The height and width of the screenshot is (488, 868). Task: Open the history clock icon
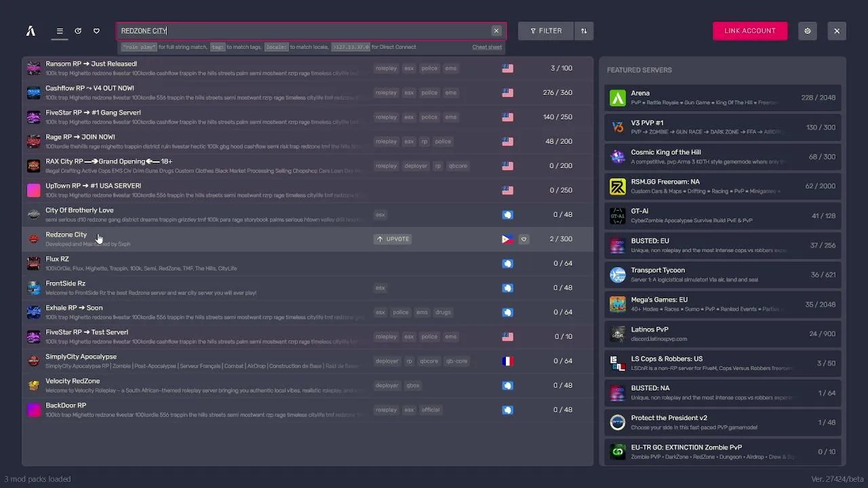click(x=78, y=31)
